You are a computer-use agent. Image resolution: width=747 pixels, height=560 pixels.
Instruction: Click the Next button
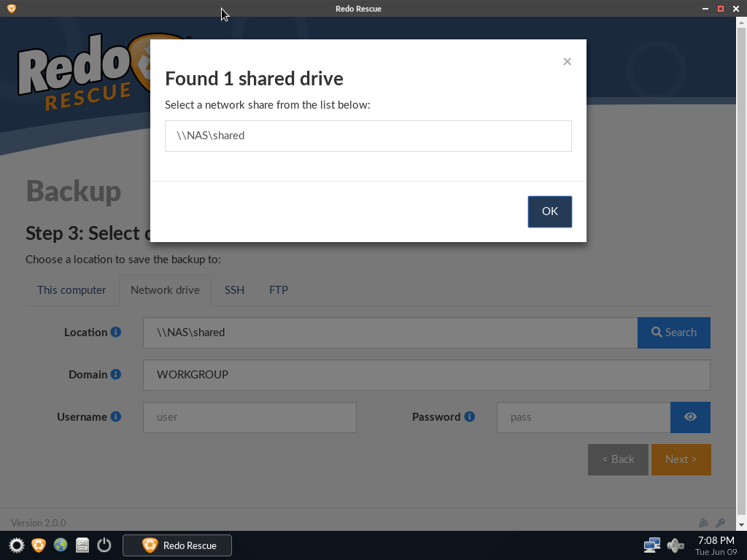tap(681, 459)
